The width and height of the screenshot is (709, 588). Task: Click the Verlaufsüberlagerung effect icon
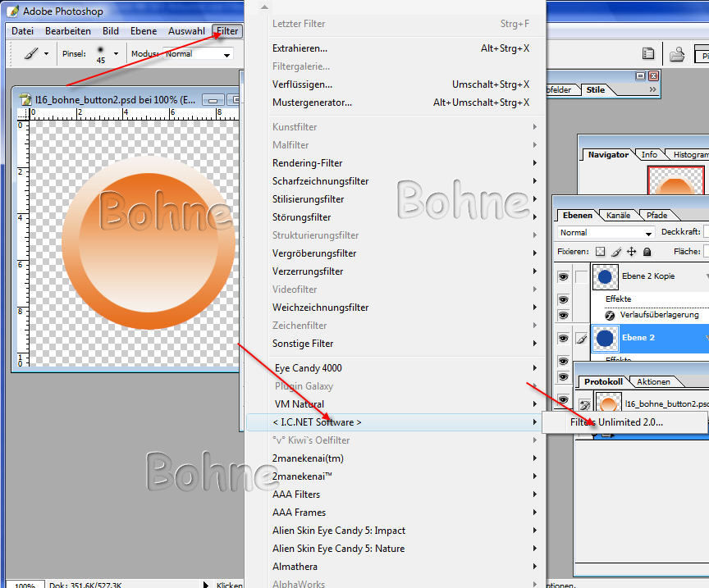[x=610, y=315]
